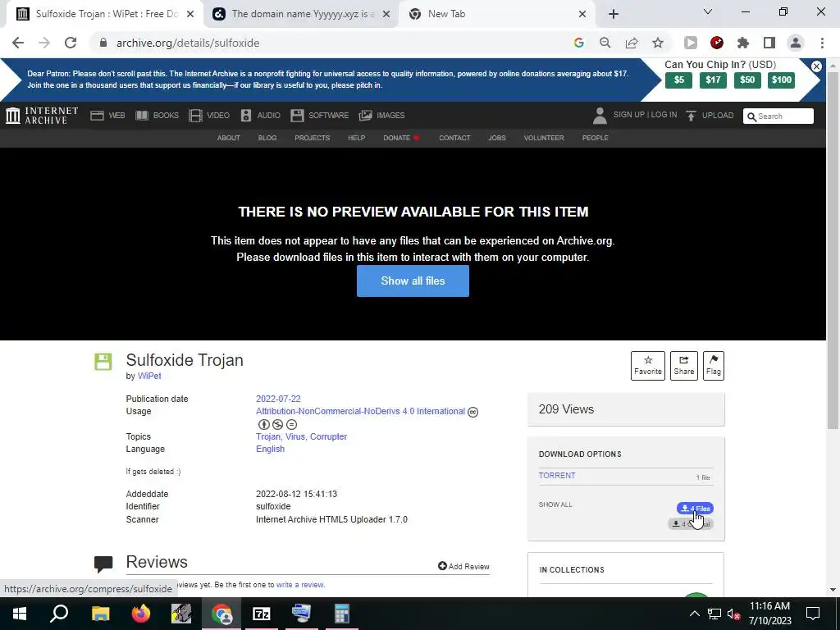Reload the archive.org page
840x630 pixels.
71,43
